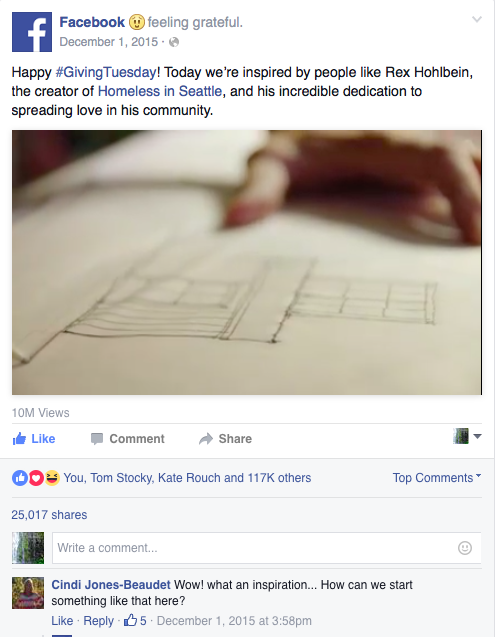Click the Comment button
This screenshot has height=637, width=495.
128,439
